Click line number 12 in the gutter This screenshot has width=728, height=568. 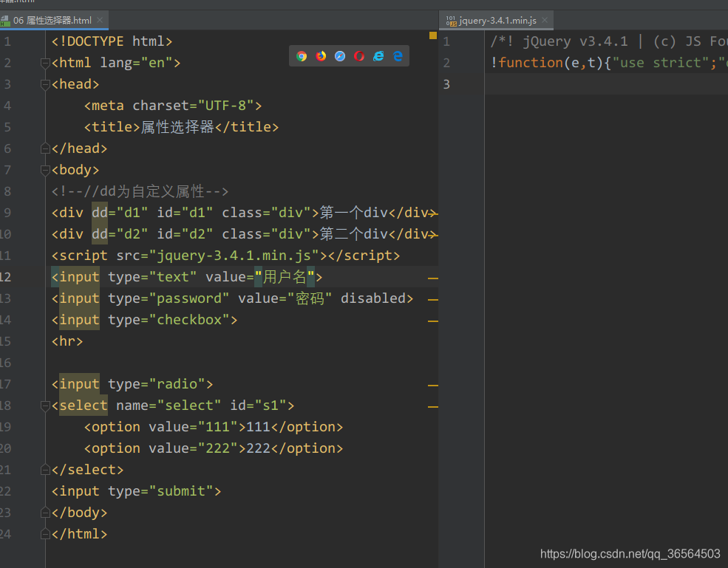tap(9, 276)
